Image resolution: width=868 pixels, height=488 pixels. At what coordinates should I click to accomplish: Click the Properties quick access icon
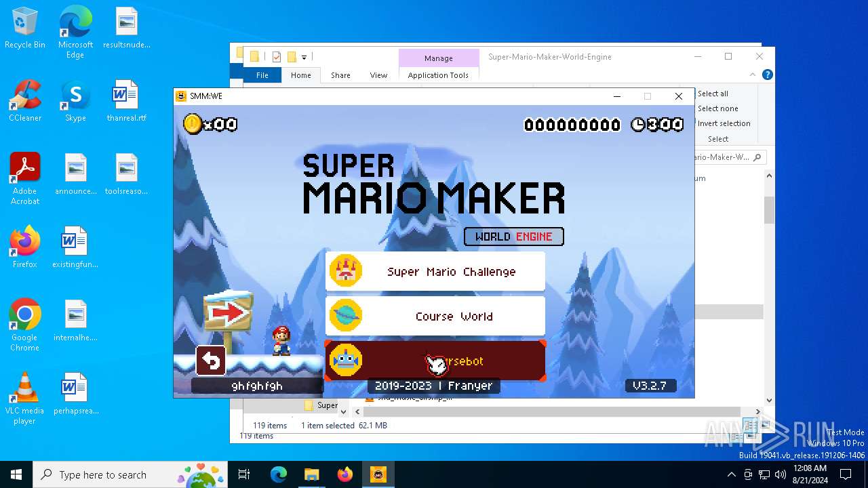coord(277,57)
